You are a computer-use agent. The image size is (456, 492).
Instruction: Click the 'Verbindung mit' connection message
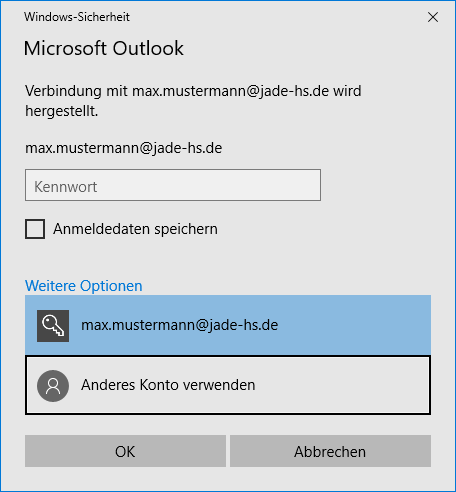pos(193,101)
